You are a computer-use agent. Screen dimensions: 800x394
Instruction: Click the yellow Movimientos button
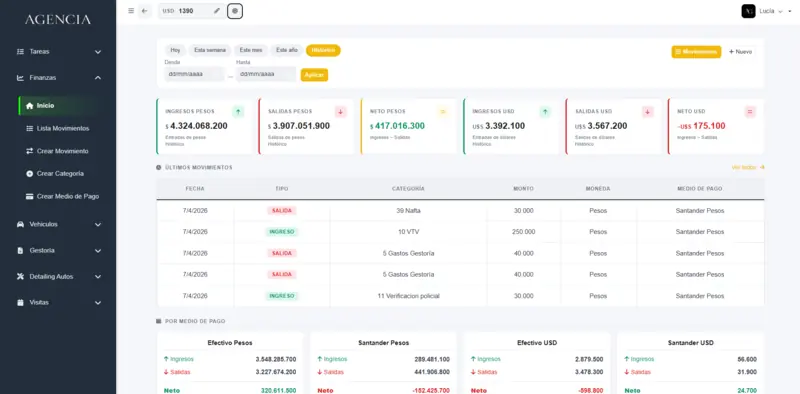[x=696, y=52]
